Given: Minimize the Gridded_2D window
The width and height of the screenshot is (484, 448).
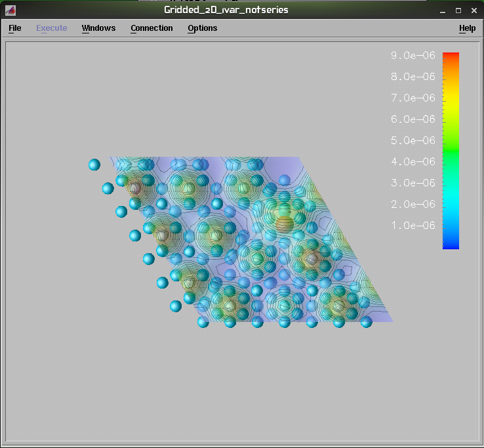Looking at the screenshot, I should coord(442,10).
